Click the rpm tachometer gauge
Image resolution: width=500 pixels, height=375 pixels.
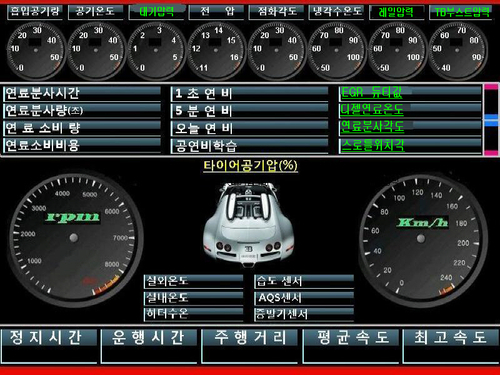click(75, 237)
